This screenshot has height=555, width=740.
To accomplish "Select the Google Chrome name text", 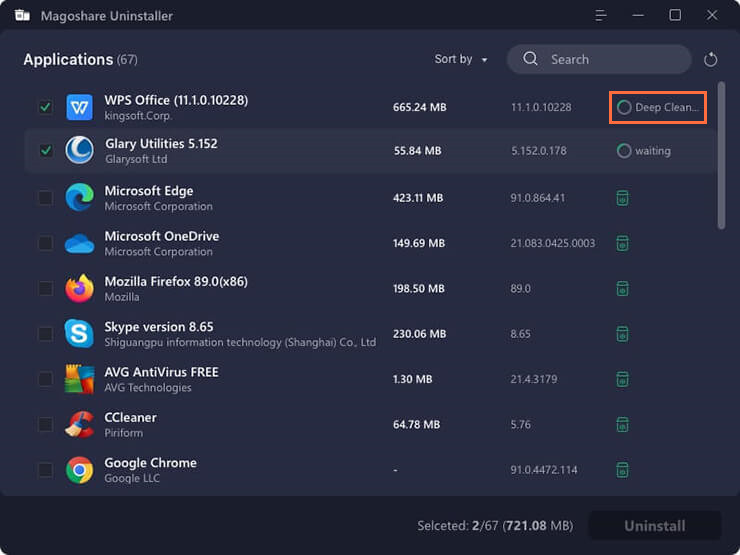I will tap(150, 463).
